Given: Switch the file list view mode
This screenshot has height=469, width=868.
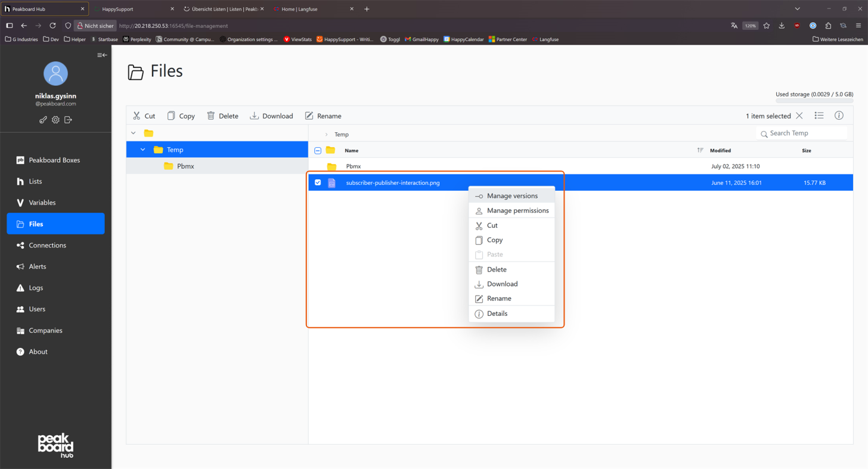Looking at the screenshot, I should [x=819, y=116].
